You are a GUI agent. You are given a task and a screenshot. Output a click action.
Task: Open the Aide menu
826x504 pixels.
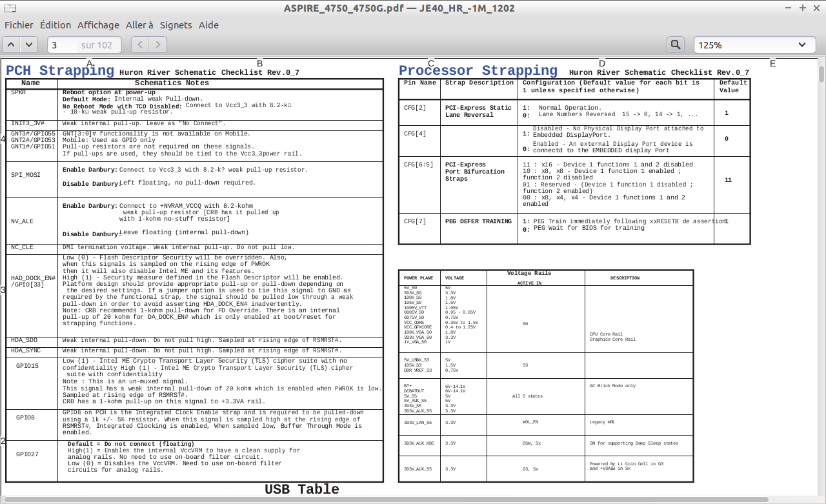(208, 25)
